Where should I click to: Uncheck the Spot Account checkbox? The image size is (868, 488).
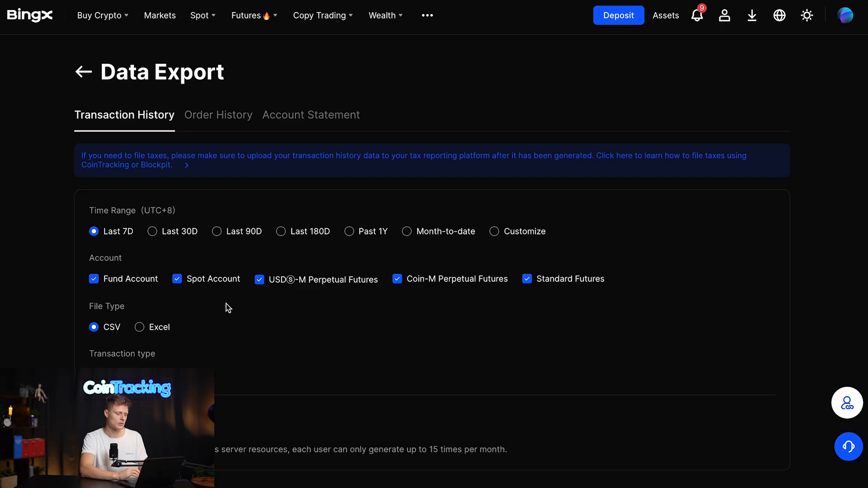[177, 279]
